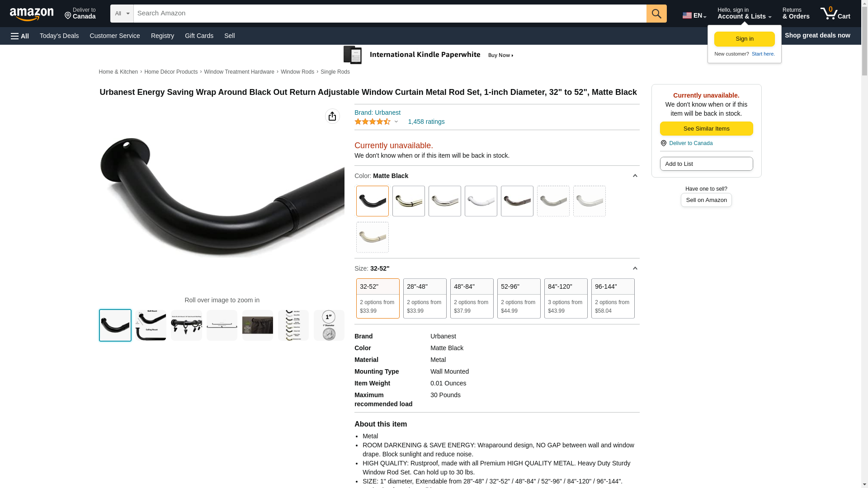
Task: Select the 84"-120" size option
Action: point(566,298)
